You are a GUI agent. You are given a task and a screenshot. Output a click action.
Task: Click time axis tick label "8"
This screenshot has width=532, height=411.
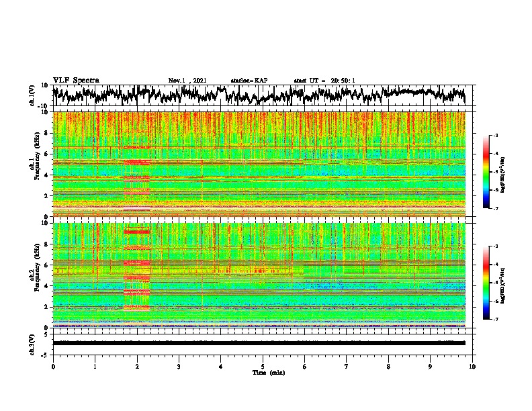(x=388, y=367)
